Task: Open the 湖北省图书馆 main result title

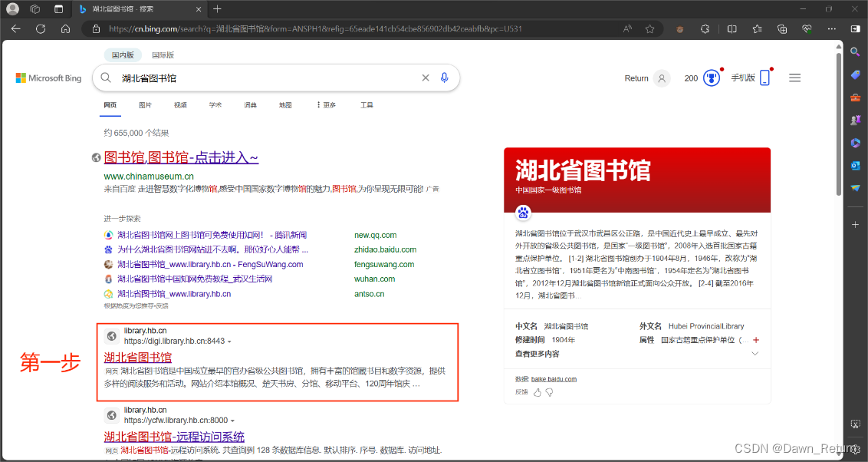Action: 138,358
